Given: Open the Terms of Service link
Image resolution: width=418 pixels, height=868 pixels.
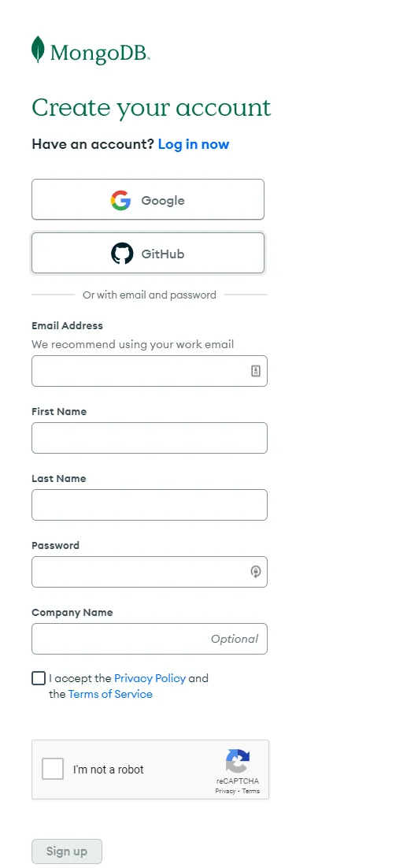Looking at the screenshot, I should 110,694.
